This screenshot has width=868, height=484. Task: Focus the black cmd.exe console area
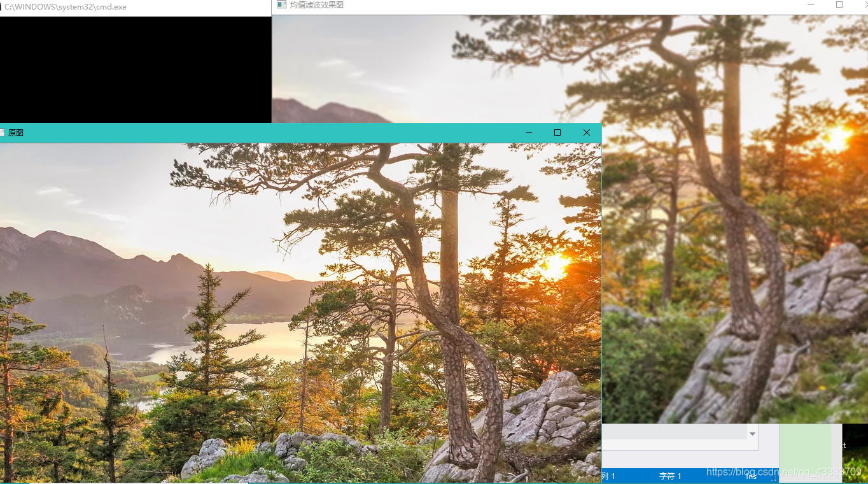click(x=136, y=69)
